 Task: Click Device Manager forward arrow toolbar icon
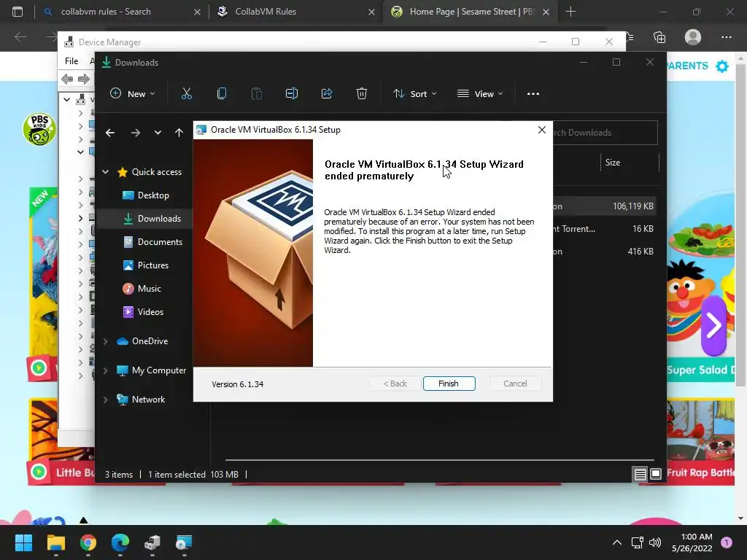(83, 79)
